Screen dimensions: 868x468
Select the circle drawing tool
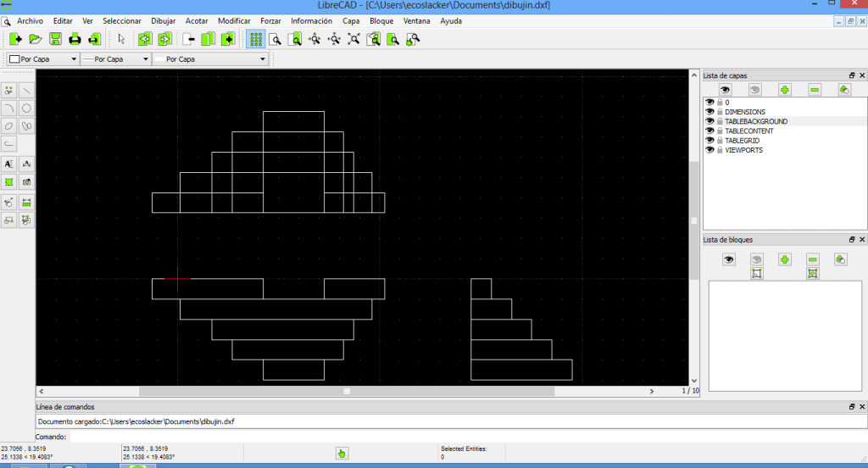coord(27,108)
